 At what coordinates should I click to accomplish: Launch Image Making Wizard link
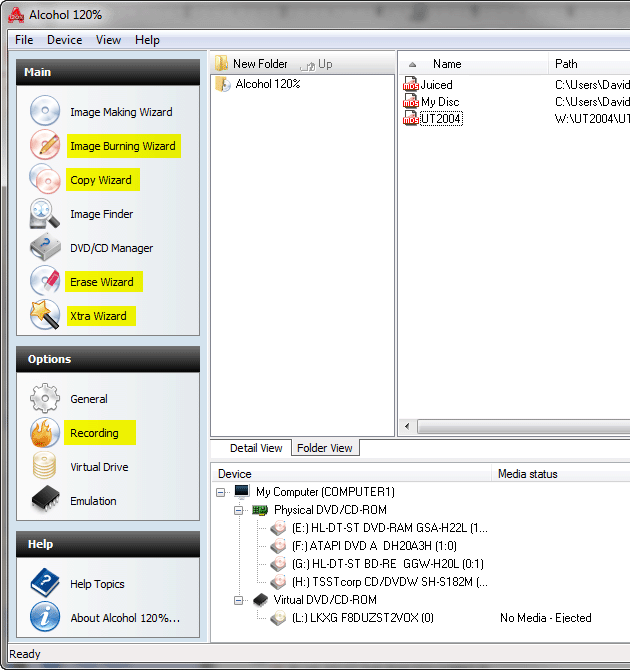121,112
